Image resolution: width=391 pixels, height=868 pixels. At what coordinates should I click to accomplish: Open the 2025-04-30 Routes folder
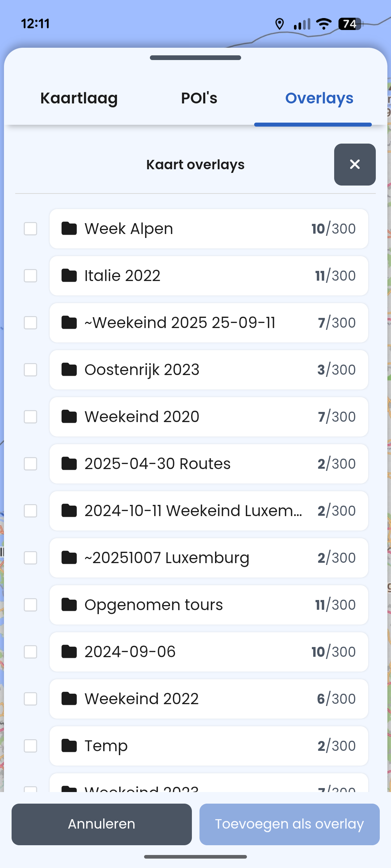(209, 464)
